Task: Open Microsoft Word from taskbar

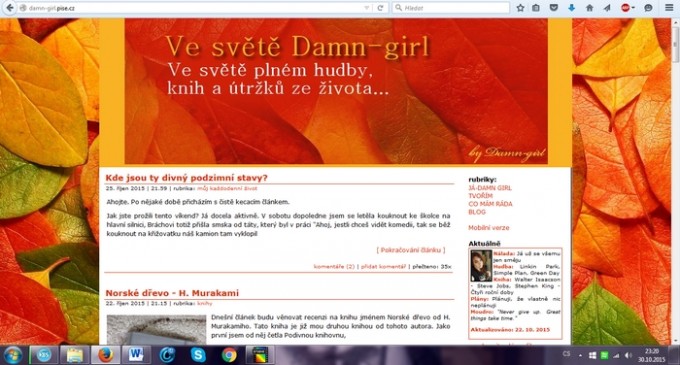Action: tap(136, 355)
